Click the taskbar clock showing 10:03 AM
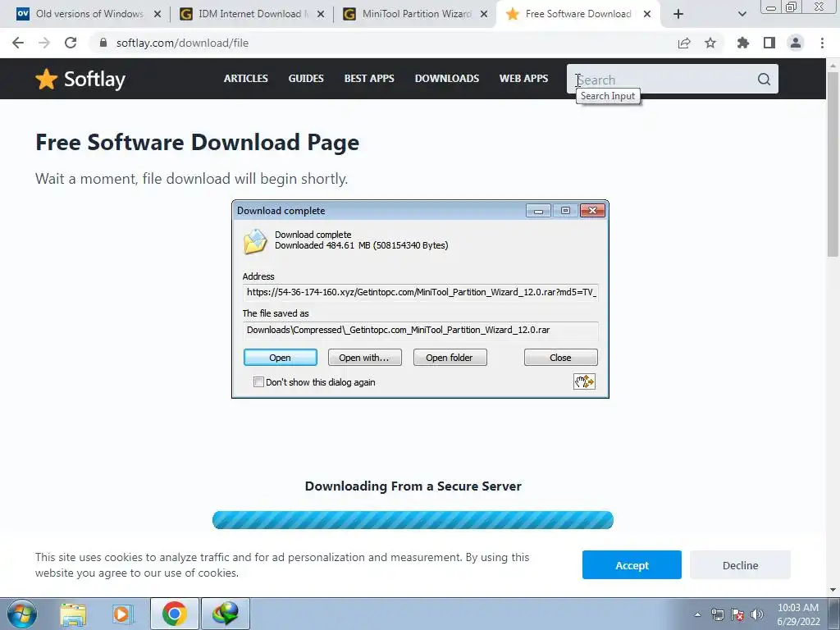The width and height of the screenshot is (840, 630). tap(797, 614)
